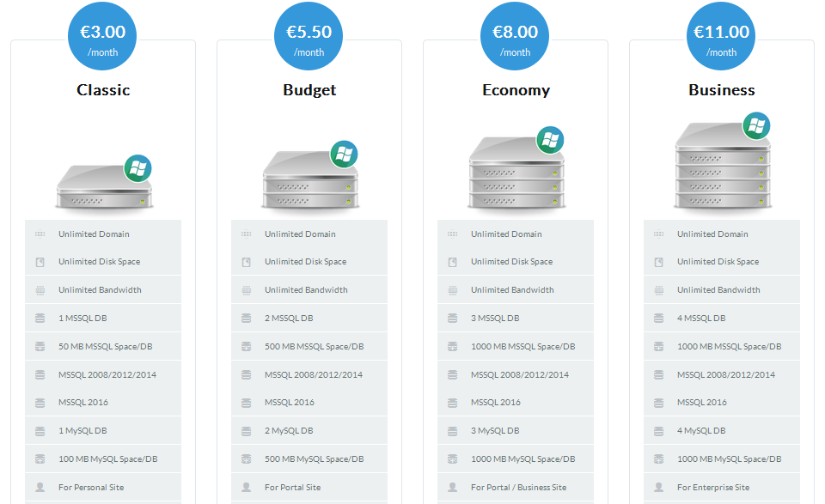Image resolution: width=825 pixels, height=504 pixels.
Task: Click database icon beside 2 MSSQL DB
Action: pyautogui.click(x=247, y=318)
